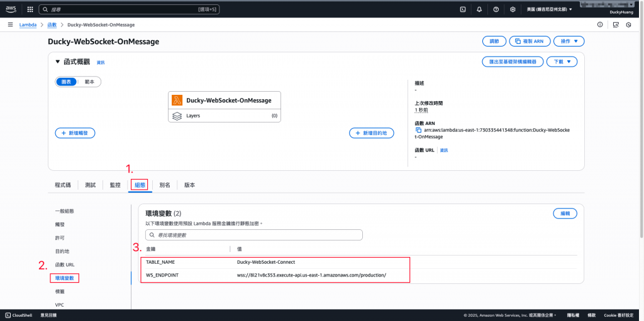This screenshot has height=321, width=644.
Task: Click the wss:// endpoint value cell
Action: (x=312, y=275)
